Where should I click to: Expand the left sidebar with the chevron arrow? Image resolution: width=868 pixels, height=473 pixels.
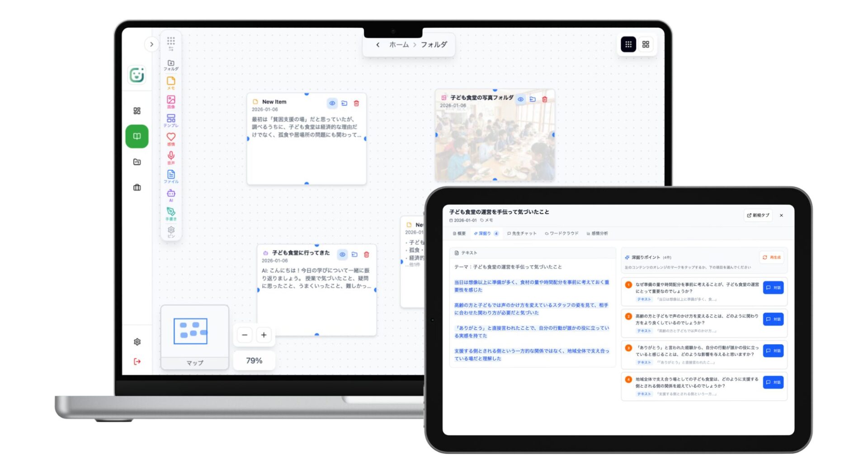click(x=151, y=44)
